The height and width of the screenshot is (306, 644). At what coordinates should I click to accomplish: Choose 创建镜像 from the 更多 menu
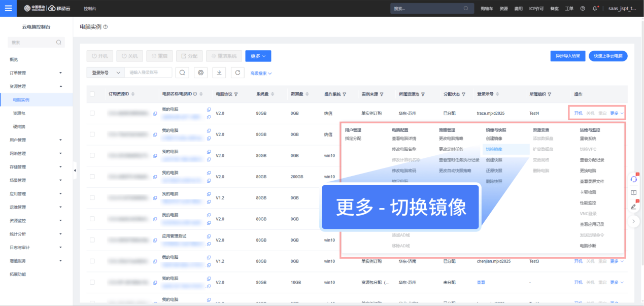[x=494, y=139]
